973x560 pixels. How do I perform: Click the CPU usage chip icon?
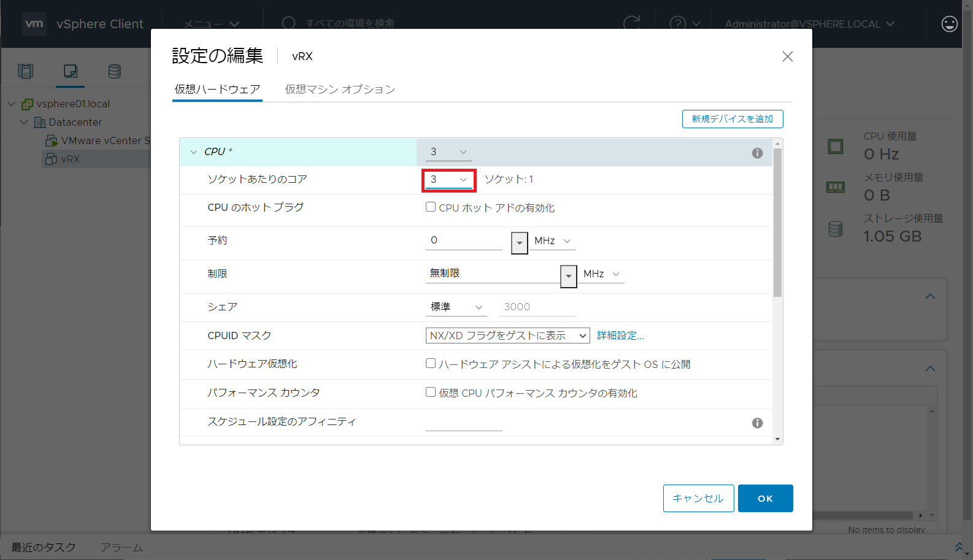click(x=836, y=147)
